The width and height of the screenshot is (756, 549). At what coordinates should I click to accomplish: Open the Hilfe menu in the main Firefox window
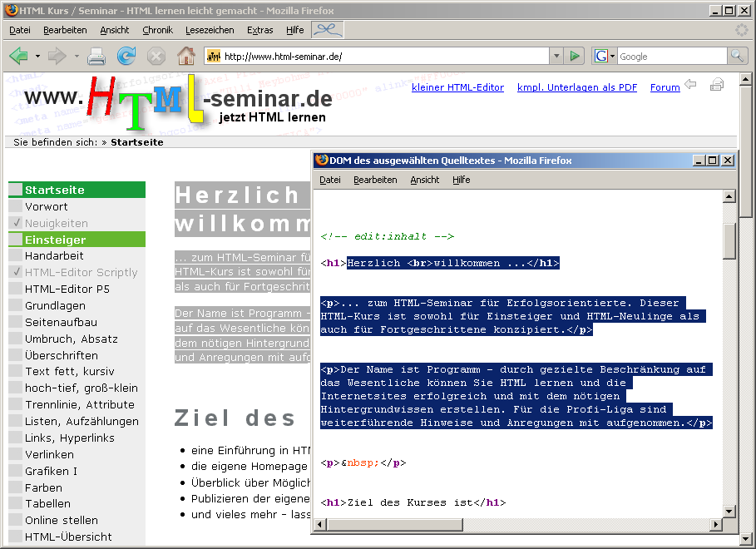pos(295,30)
